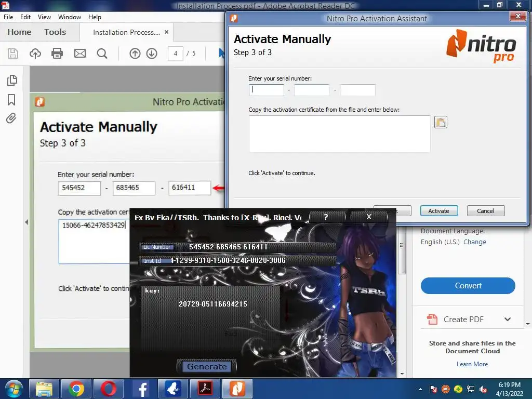The image size is (532, 399).
Task: Click the blue Convert button
Action: point(468,286)
